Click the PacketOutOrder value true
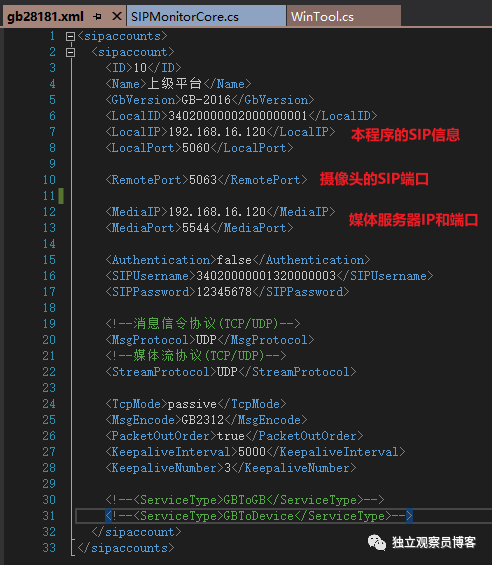This screenshot has height=565, width=492. click(x=231, y=436)
